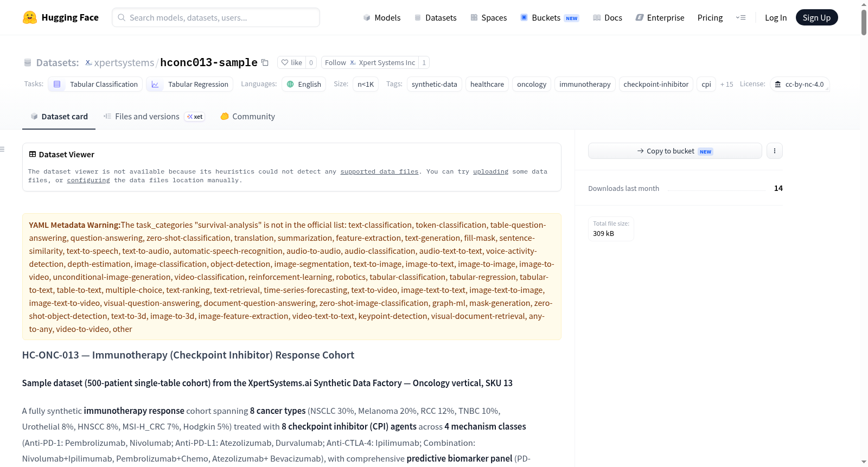Viewport: 868px width, 467px height.
Task: Expand the +15 hidden tags
Action: tap(726, 84)
